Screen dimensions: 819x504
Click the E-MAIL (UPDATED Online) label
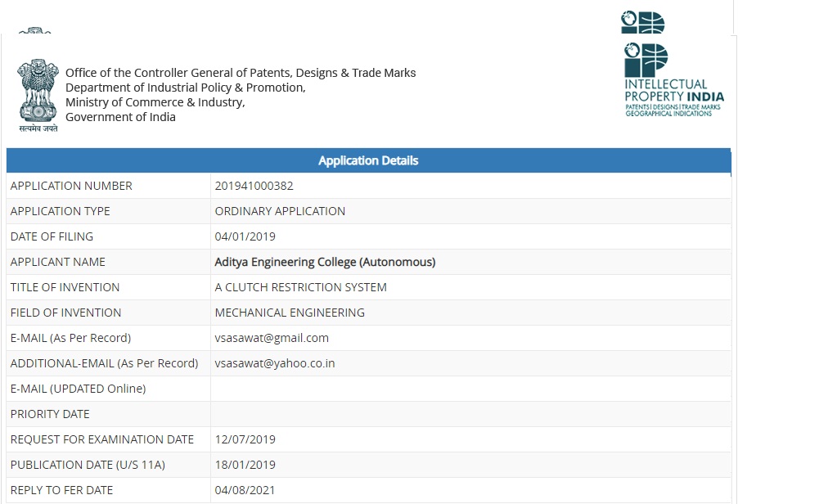(78, 389)
